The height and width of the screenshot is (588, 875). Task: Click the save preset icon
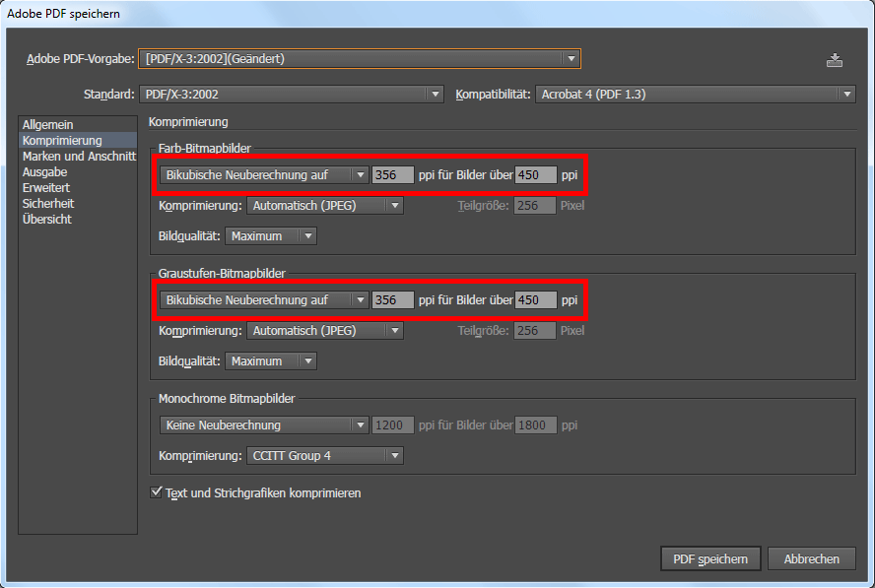click(x=835, y=60)
